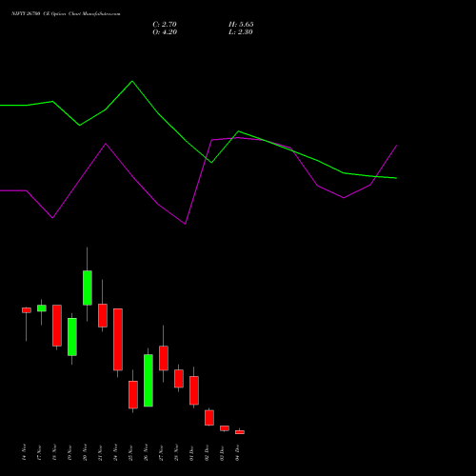Select the red candle for 27 Nov
Image resolution: width=476 pixels, height=476 pixels.
click(x=164, y=358)
